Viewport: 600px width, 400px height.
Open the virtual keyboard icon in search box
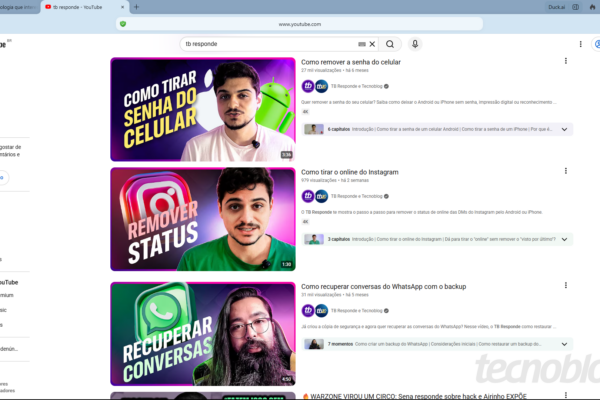coord(362,44)
